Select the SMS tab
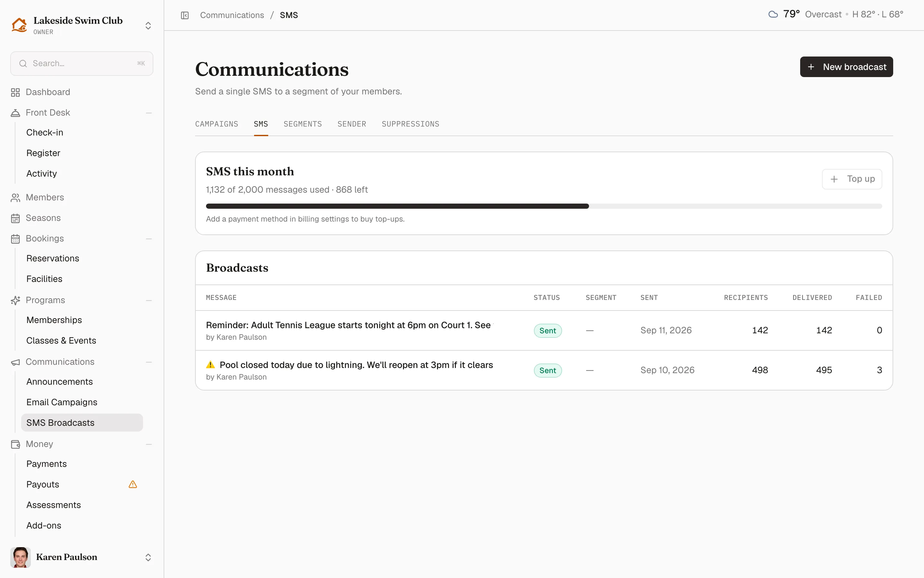The width and height of the screenshot is (924, 578). (x=261, y=124)
